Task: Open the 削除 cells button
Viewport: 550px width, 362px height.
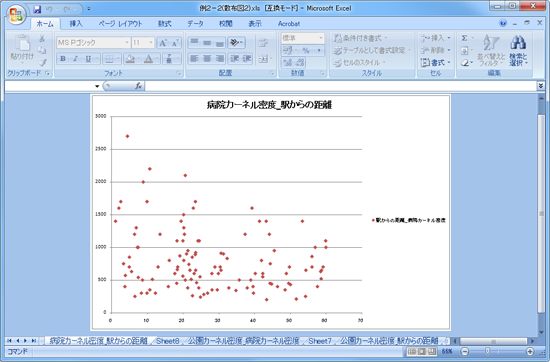Action: click(436, 50)
